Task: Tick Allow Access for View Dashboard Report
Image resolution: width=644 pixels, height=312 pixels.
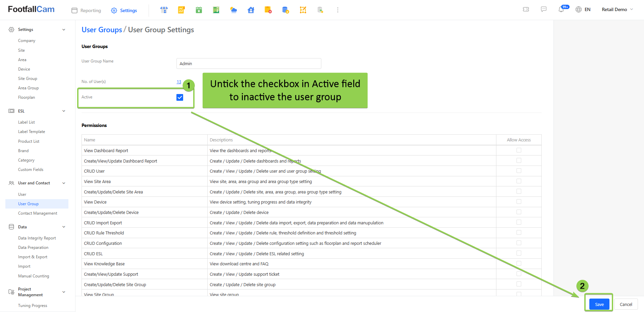Action: point(519,150)
